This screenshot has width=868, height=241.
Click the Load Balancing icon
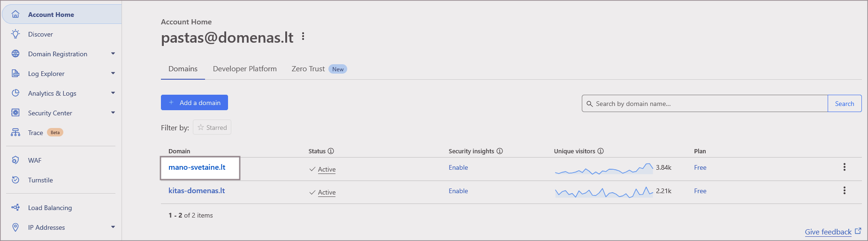(x=15, y=208)
